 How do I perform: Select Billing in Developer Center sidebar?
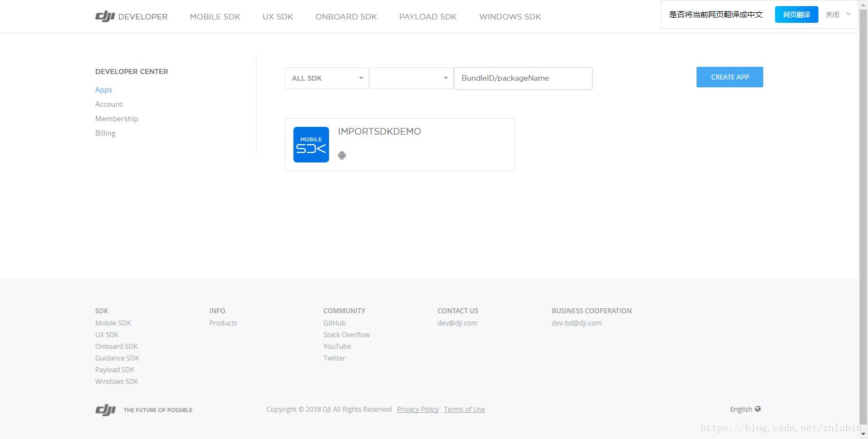(x=105, y=133)
